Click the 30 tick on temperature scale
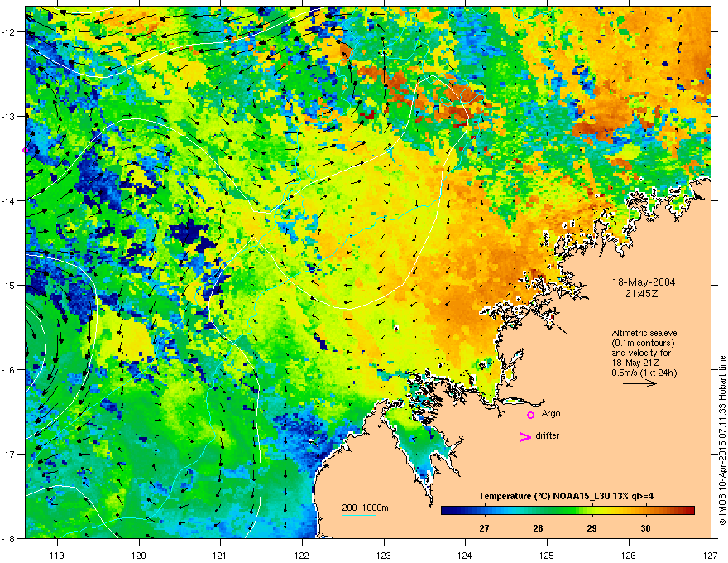 [645, 528]
